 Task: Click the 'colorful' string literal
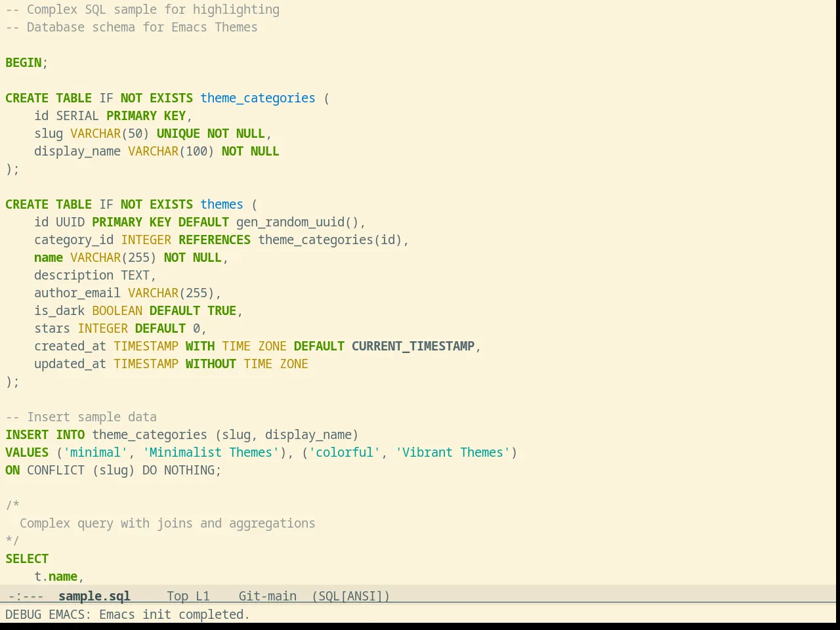345,452
